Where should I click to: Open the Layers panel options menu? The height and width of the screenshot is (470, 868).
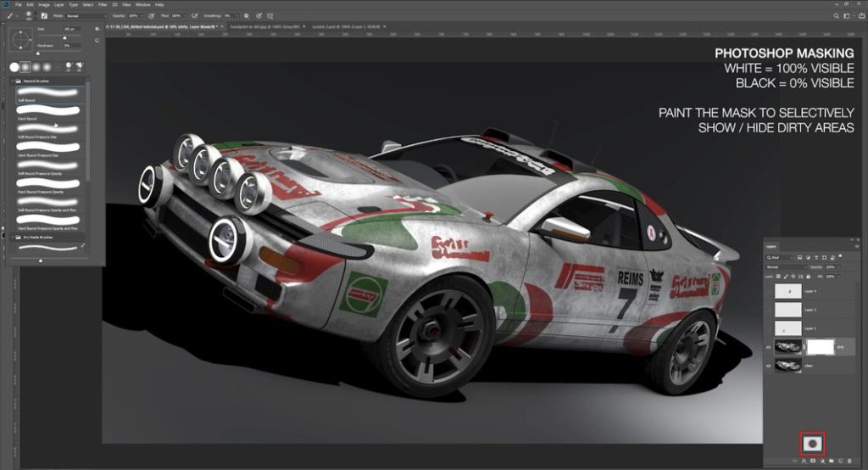point(857,247)
